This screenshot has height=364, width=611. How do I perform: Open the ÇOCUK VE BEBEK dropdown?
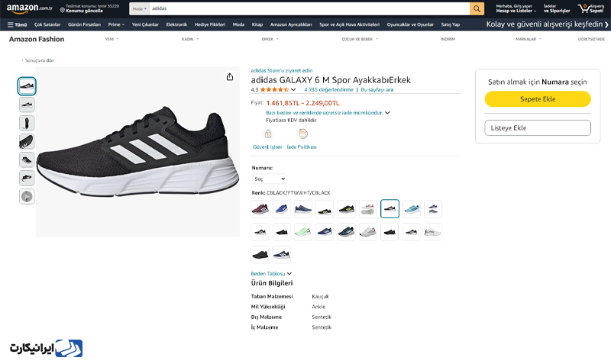[360, 39]
